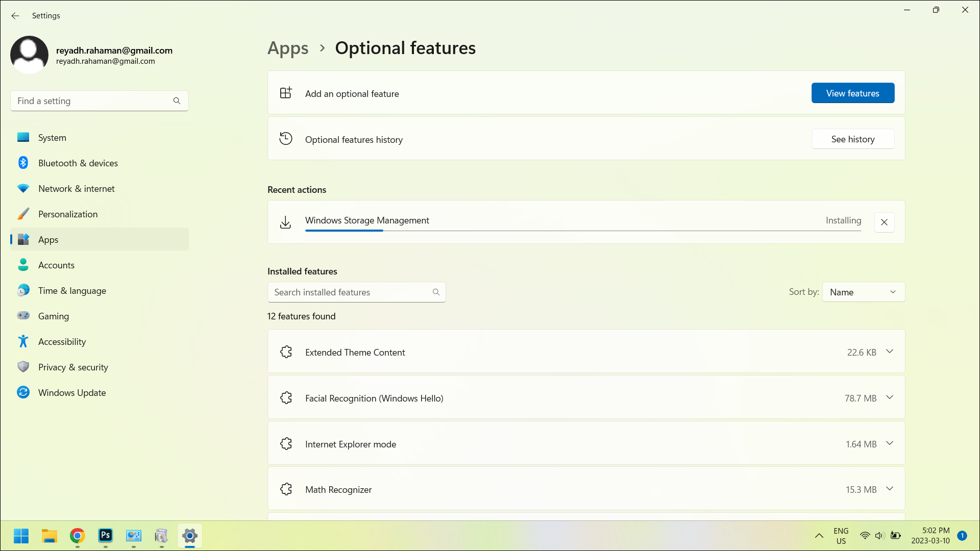Viewport: 980px width, 551px height.
Task: Open Time & language settings
Action: (x=72, y=291)
